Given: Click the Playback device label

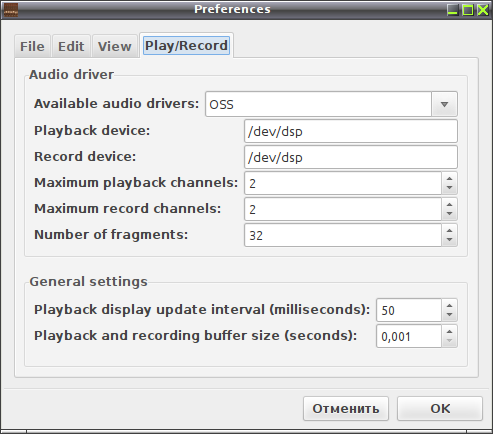Looking at the screenshot, I should pyautogui.click(x=92, y=131).
